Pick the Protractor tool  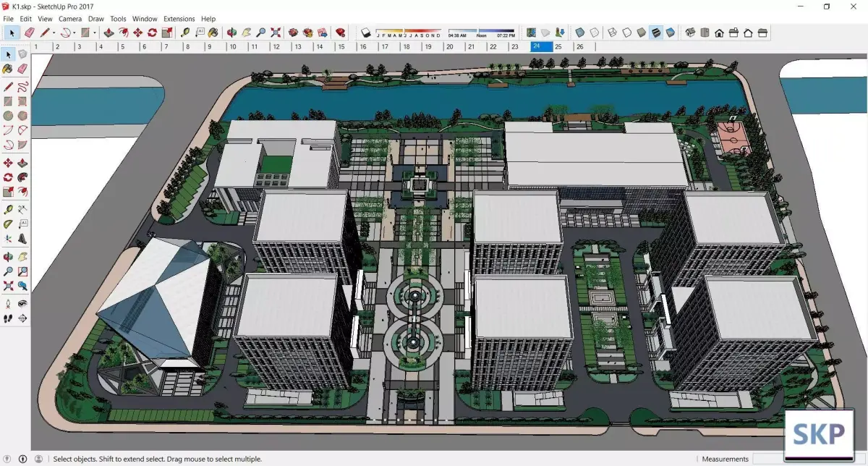(8, 224)
